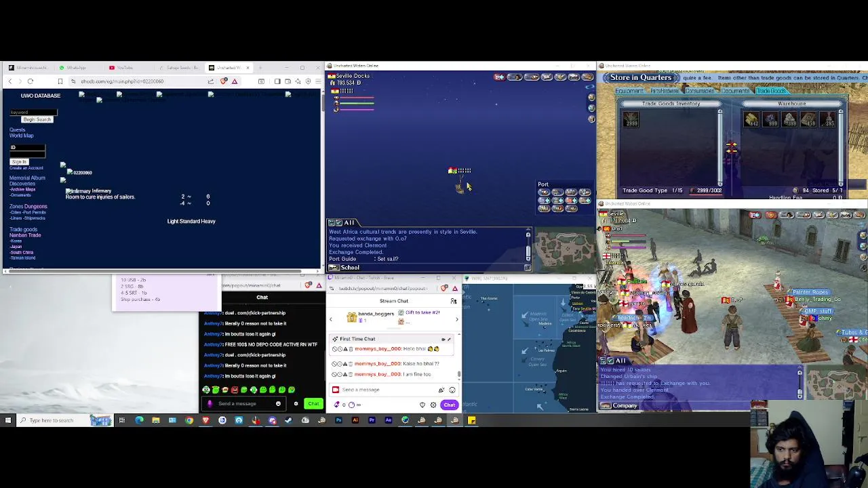Viewport: 868px width, 488px height.
Task: Select the gold 642 item in Warehouse
Action: click(x=751, y=119)
